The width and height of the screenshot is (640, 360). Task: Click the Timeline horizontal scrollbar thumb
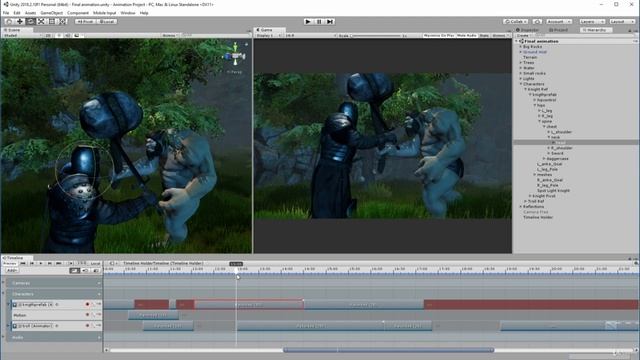coord(388,350)
